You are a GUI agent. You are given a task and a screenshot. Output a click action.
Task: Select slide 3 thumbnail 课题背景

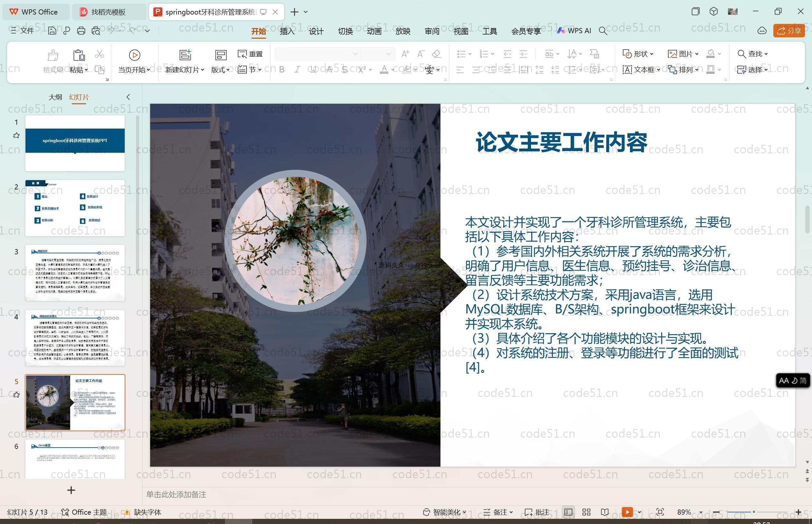tap(75, 273)
